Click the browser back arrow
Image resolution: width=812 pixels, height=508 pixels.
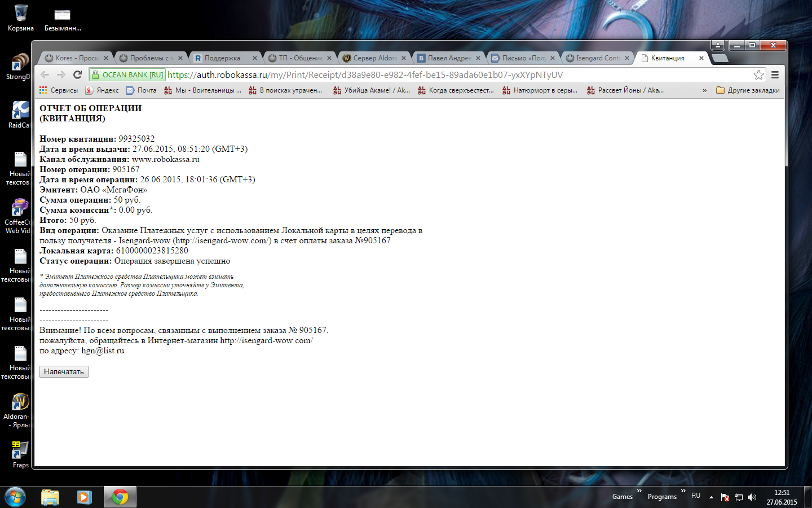pos(45,75)
